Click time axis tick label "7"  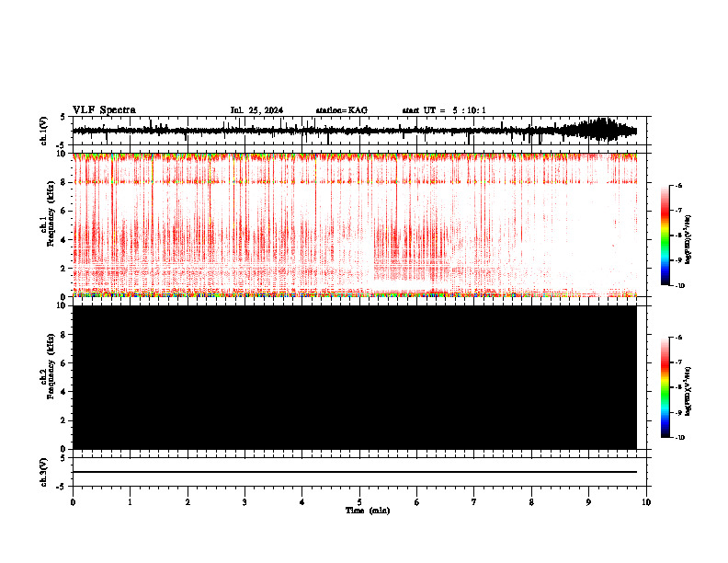(x=474, y=502)
